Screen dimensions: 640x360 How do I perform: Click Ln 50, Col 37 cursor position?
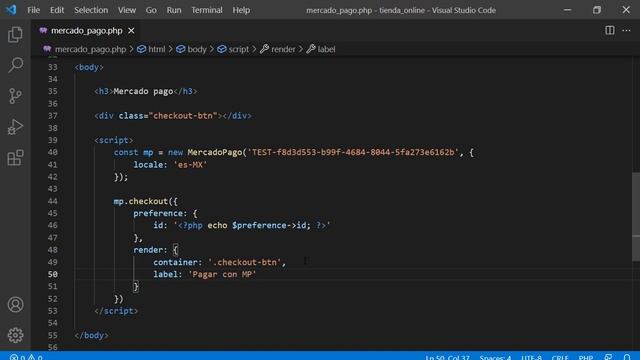pos(447,357)
